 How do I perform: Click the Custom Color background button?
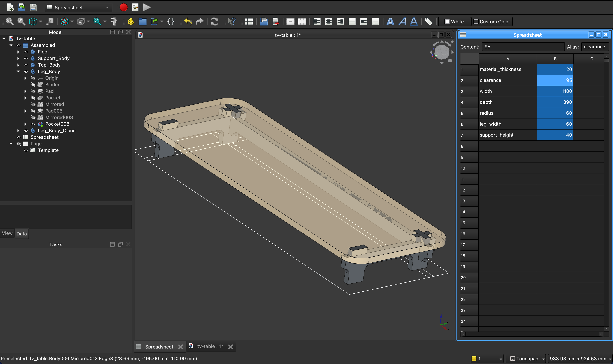tap(492, 22)
